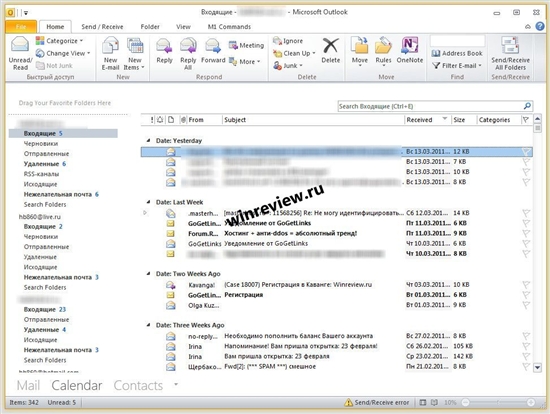Toggle the flag on the GoGetLinks Регистрация message

tap(525, 295)
